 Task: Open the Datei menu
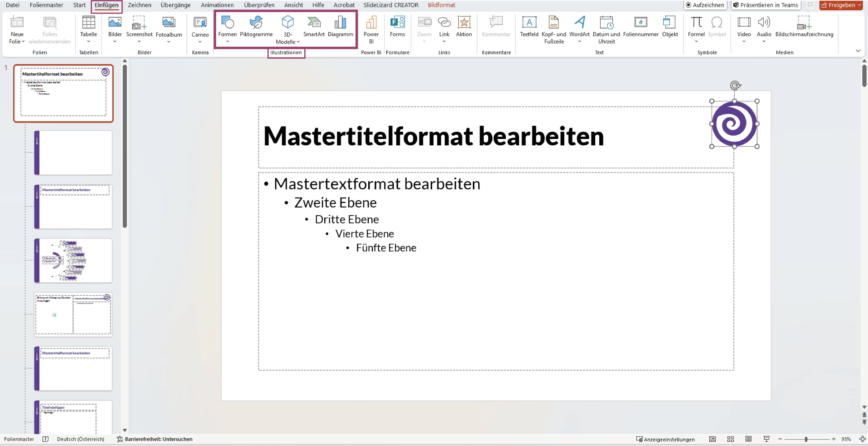(x=12, y=5)
